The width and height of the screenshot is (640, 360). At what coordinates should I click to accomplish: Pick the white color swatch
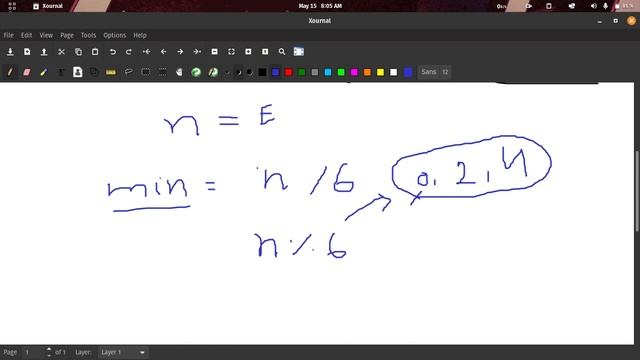click(x=393, y=72)
